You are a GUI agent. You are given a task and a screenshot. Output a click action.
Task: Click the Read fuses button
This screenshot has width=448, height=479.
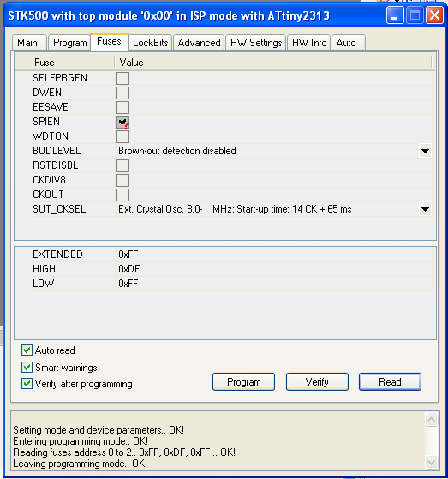(x=390, y=382)
